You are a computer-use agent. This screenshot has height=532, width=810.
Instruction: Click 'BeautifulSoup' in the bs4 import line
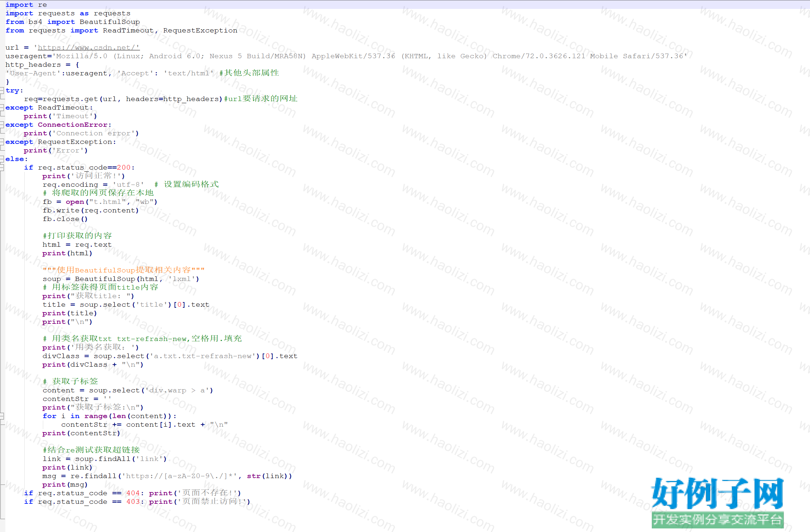pos(110,22)
